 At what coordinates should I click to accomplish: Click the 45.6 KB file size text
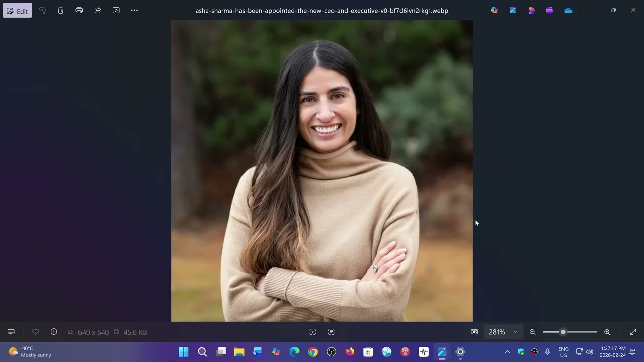coord(135,332)
